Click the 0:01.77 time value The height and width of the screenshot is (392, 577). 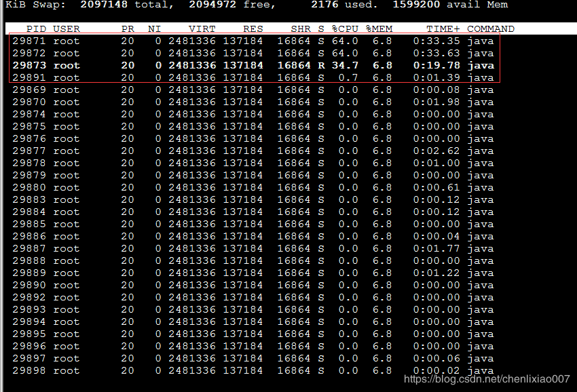coord(436,248)
